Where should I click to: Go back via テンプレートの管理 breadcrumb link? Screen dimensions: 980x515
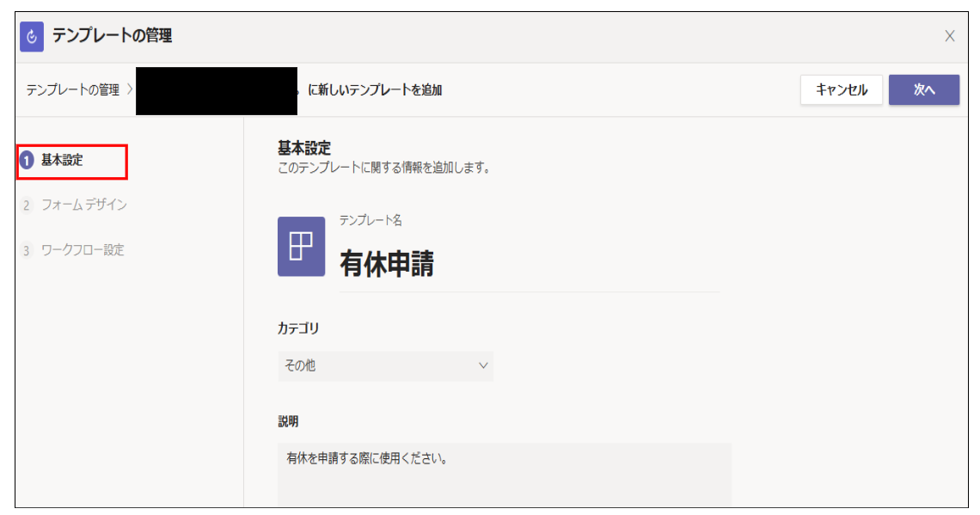click(72, 90)
